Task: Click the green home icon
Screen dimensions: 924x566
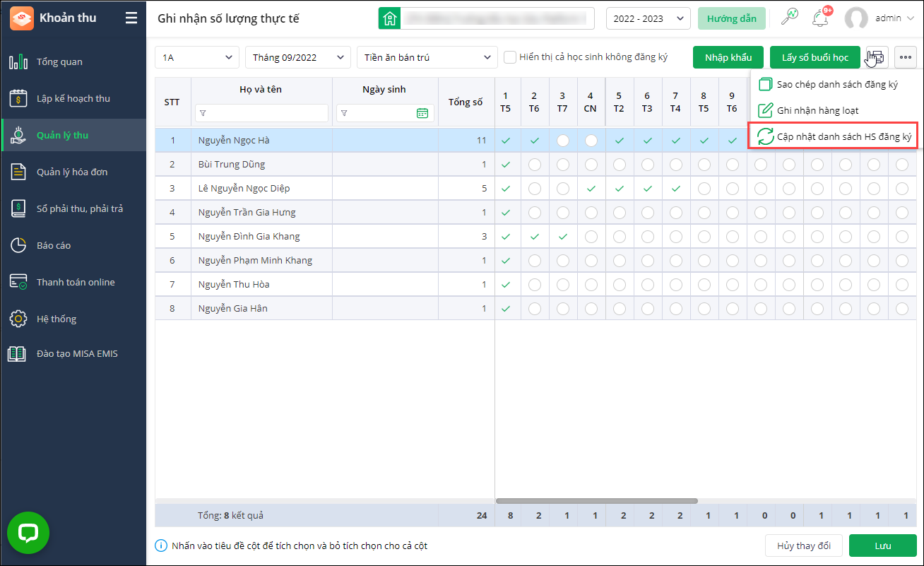Action: coord(389,18)
